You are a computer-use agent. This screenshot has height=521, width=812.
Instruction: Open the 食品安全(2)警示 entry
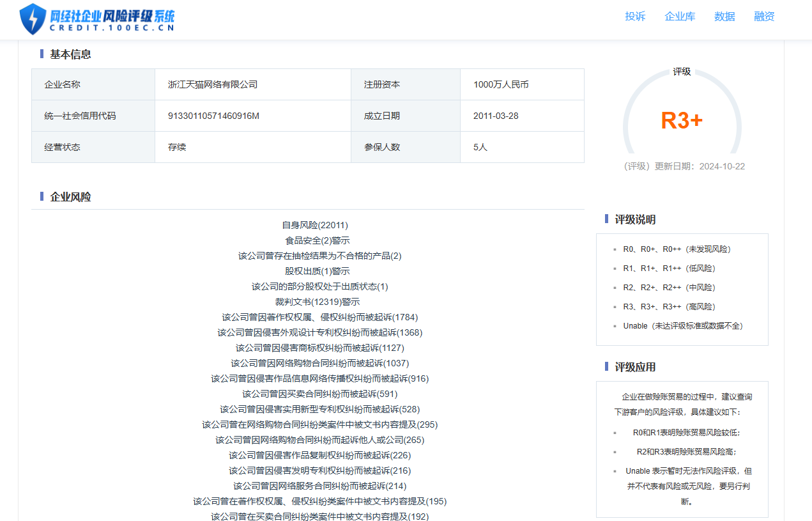[x=317, y=240]
